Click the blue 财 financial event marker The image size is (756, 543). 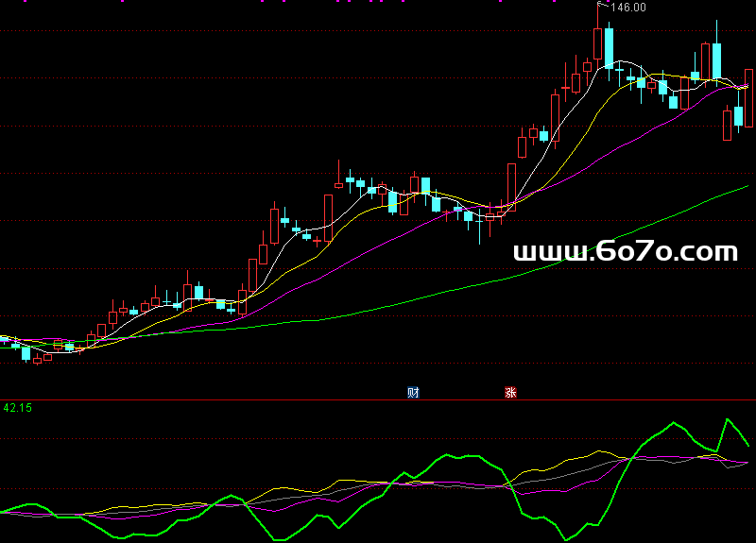coord(413,393)
